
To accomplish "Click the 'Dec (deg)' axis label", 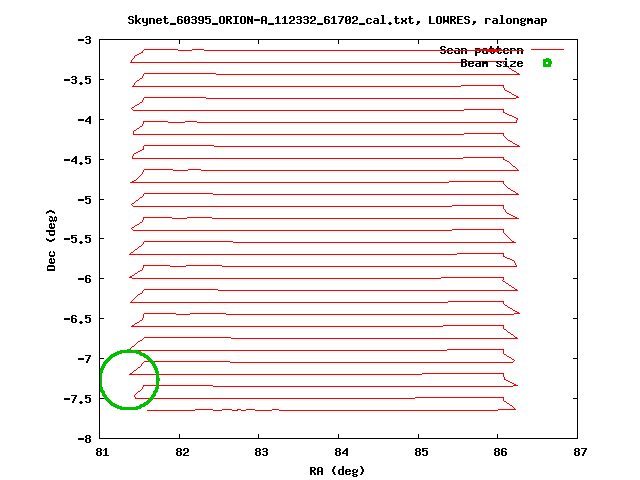I will (x=51, y=240).
